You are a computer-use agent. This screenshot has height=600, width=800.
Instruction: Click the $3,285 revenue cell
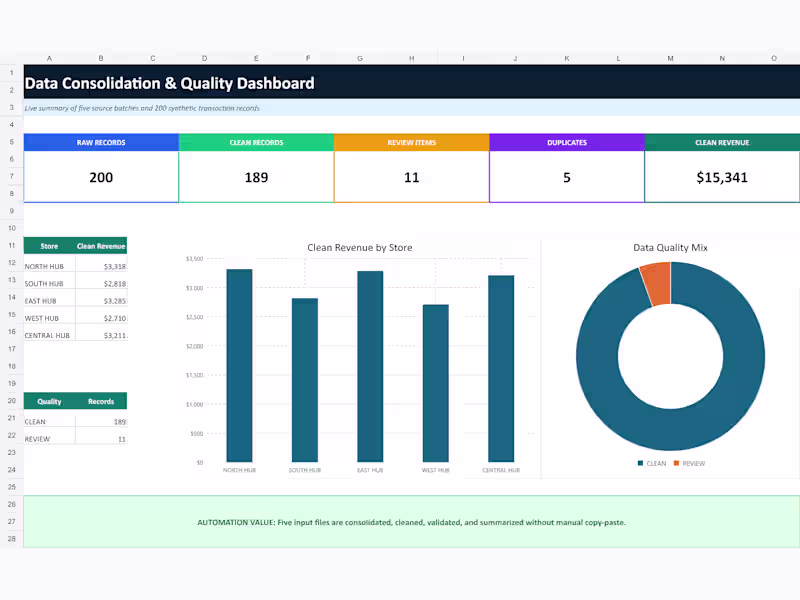tap(101, 301)
